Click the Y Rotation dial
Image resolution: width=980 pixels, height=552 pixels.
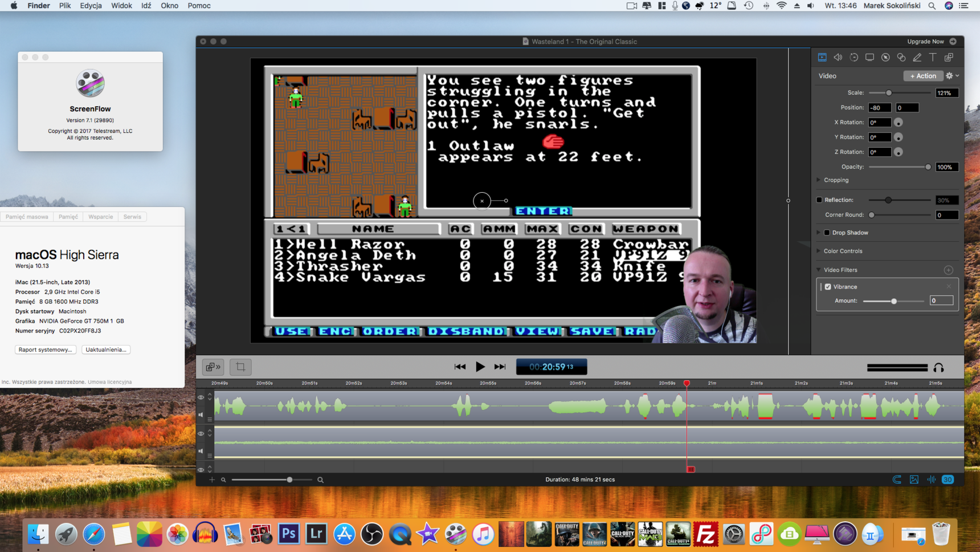[899, 137]
